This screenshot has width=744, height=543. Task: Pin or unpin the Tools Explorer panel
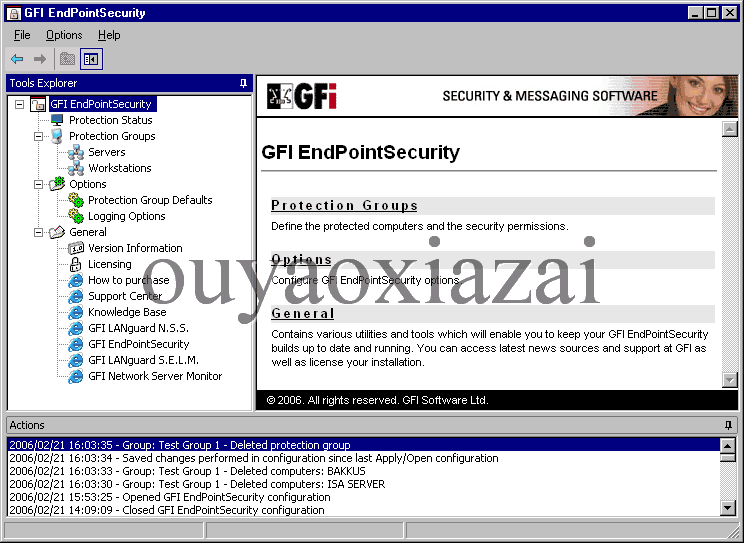pyautogui.click(x=243, y=84)
